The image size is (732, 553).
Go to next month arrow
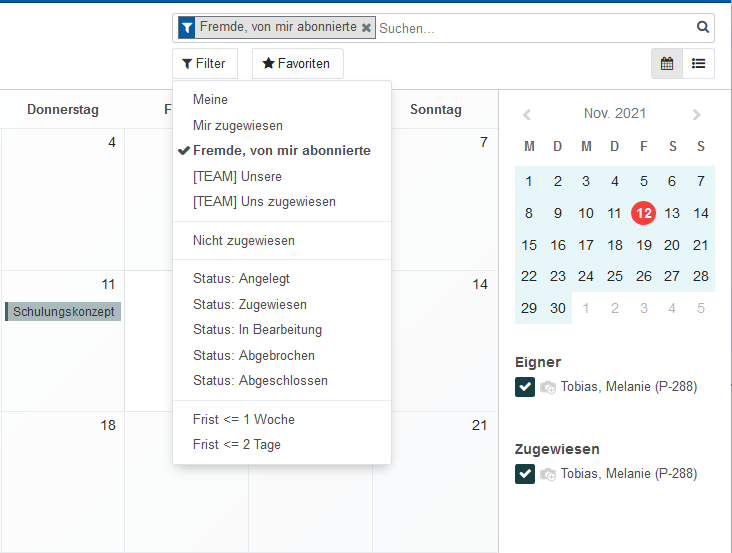pyautogui.click(x=697, y=115)
